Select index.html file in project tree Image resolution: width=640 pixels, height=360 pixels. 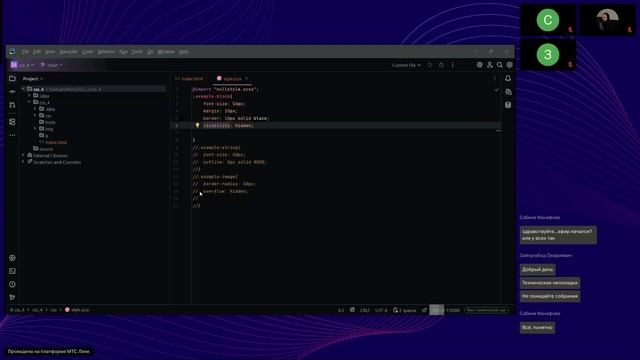click(53, 142)
